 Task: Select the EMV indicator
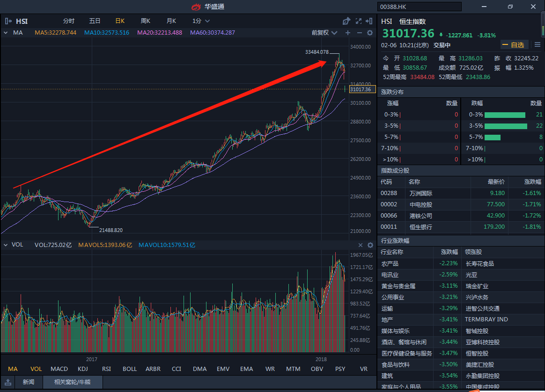[223, 369]
